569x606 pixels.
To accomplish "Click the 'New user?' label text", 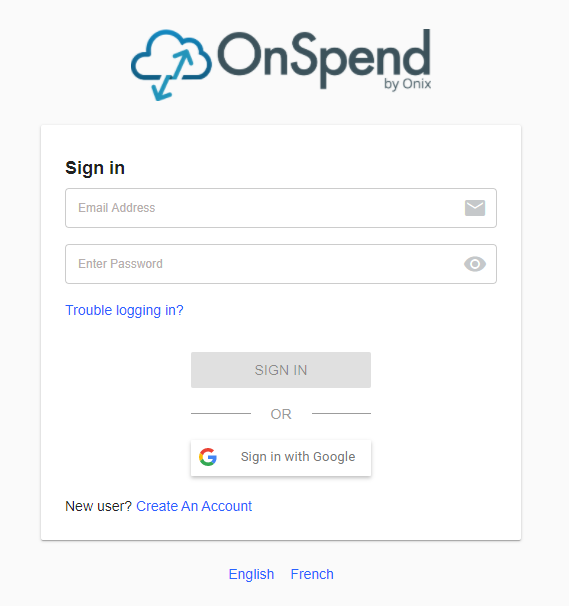I will pyautogui.click(x=99, y=506).
